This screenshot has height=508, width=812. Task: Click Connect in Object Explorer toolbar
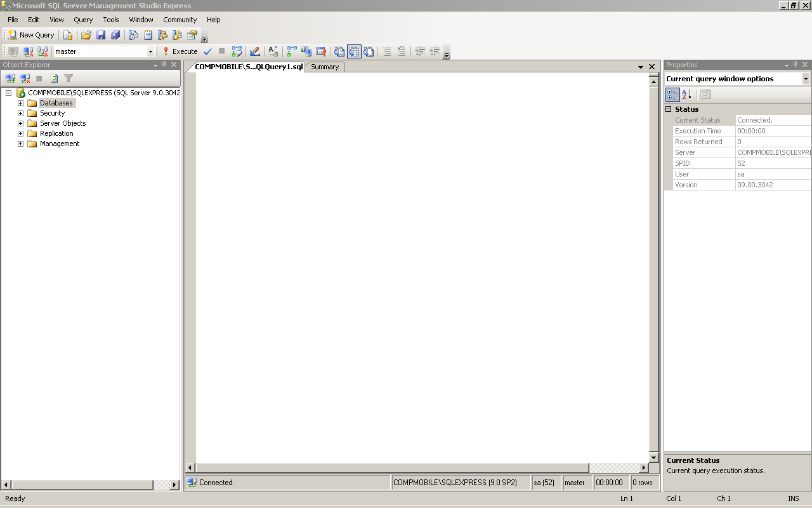pyautogui.click(x=10, y=78)
